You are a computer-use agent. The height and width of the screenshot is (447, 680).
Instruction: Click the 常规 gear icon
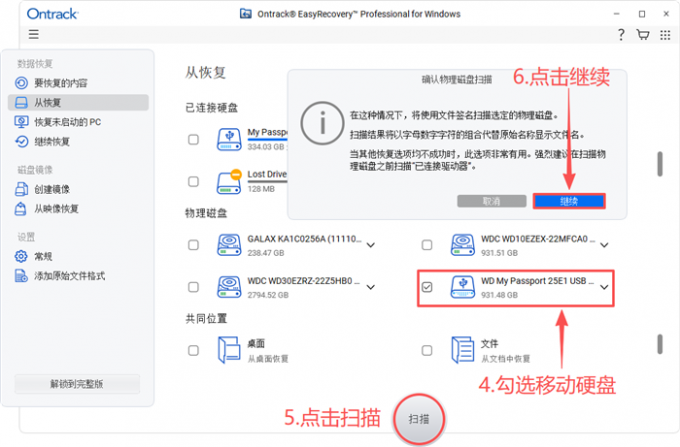tap(21, 256)
